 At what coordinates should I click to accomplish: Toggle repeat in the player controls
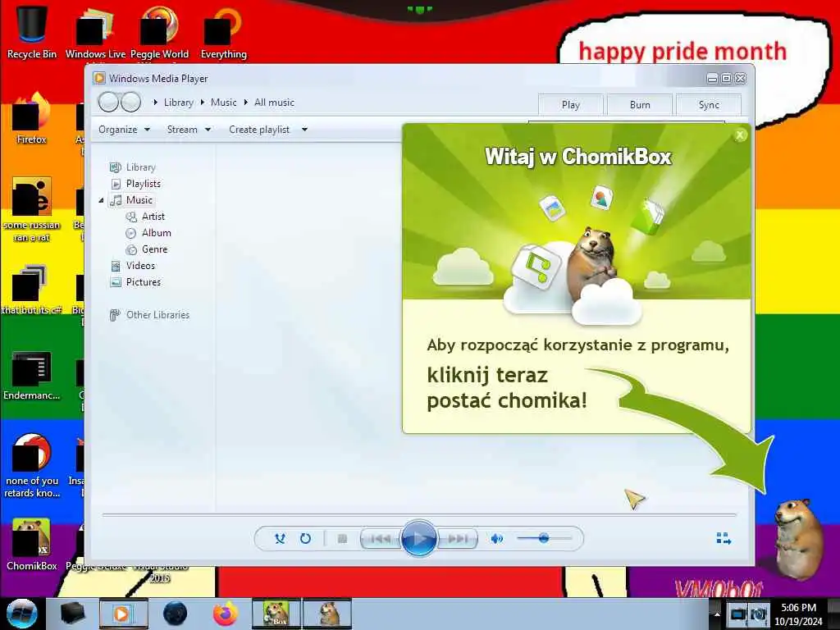point(305,538)
